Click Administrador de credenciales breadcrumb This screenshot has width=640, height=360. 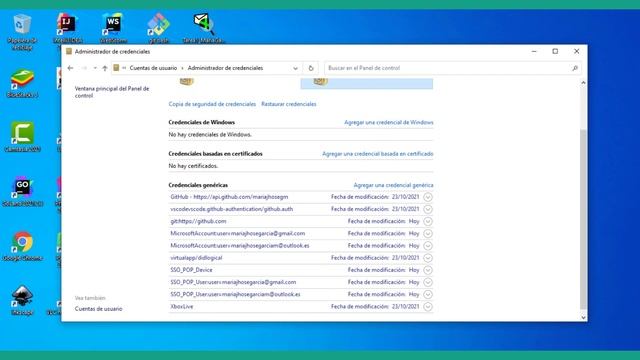tap(225, 68)
